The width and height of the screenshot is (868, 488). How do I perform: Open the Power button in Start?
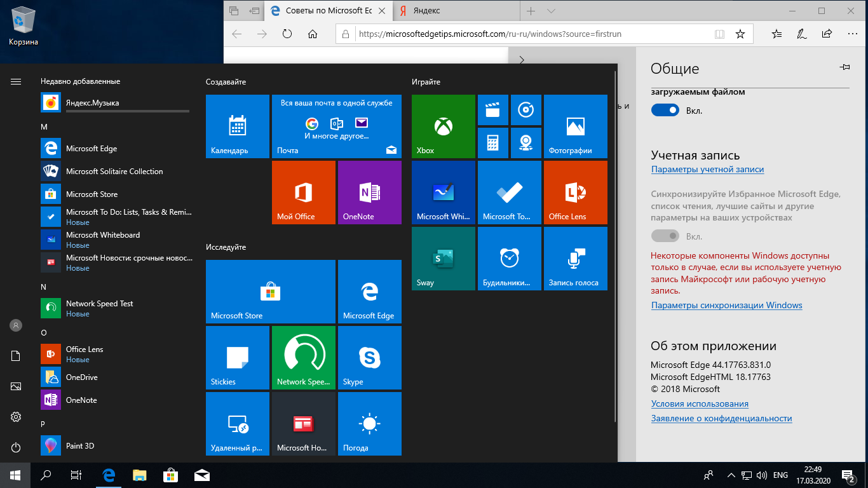point(16,447)
